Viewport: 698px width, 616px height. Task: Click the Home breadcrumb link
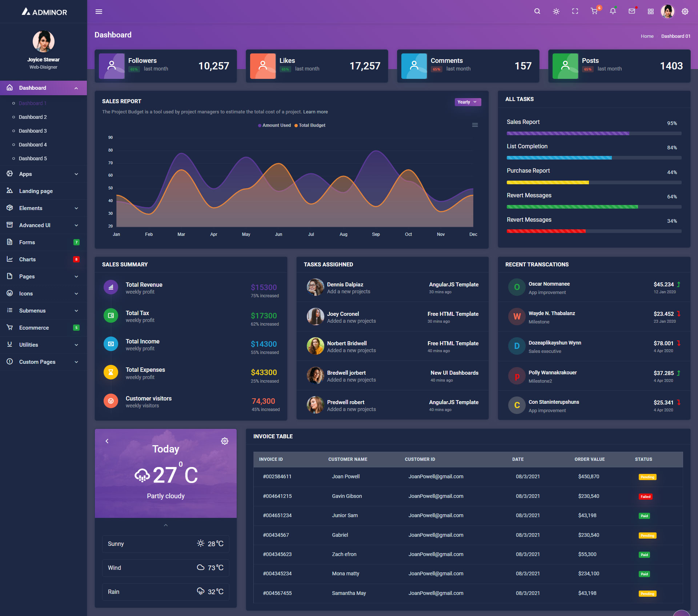(x=647, y=36)
